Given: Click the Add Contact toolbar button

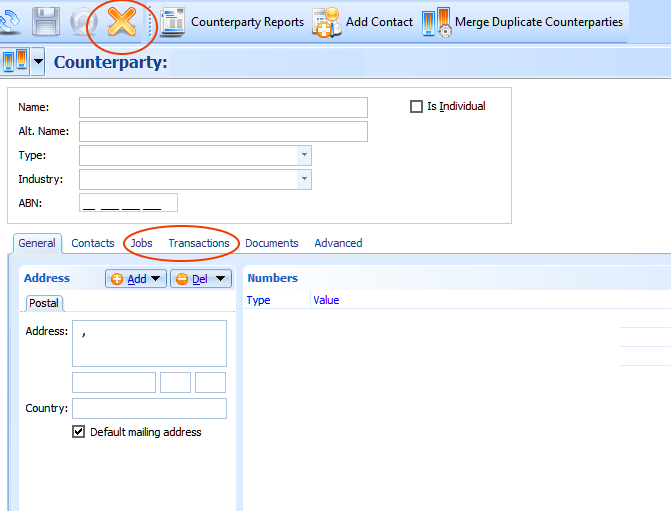Looking at the screenshot, I should coord(363,21).
